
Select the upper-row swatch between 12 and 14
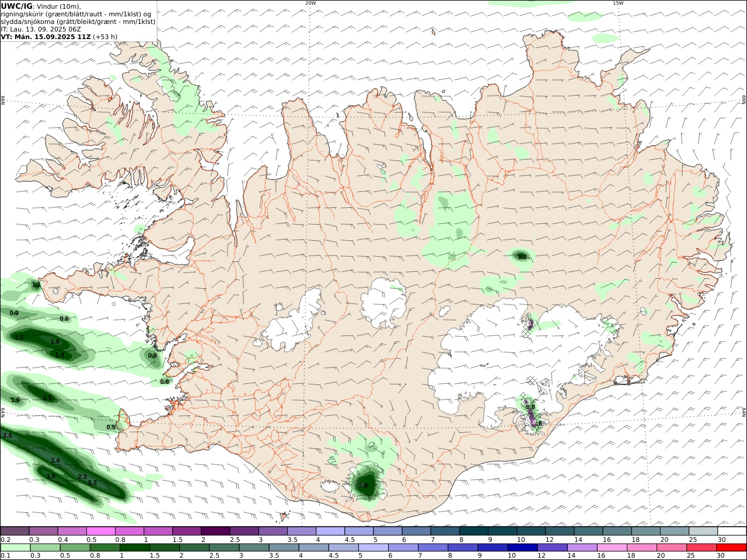(x=560, y=531)
